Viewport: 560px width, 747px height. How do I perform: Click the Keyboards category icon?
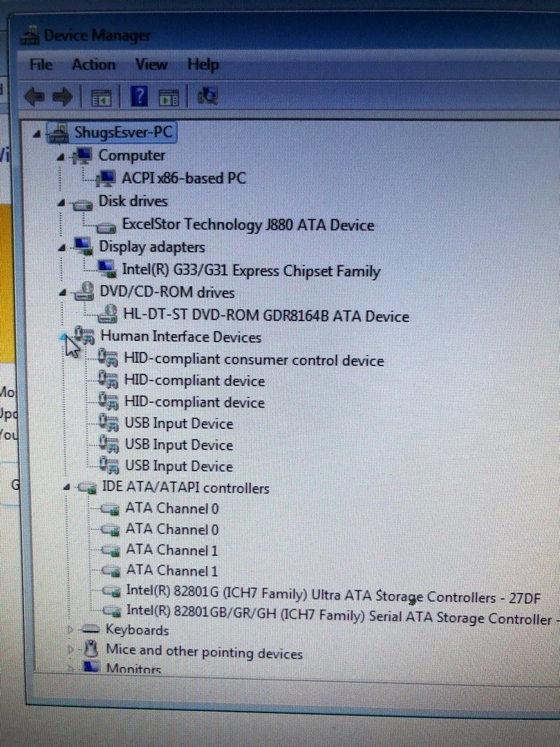(x=89, y=630)
